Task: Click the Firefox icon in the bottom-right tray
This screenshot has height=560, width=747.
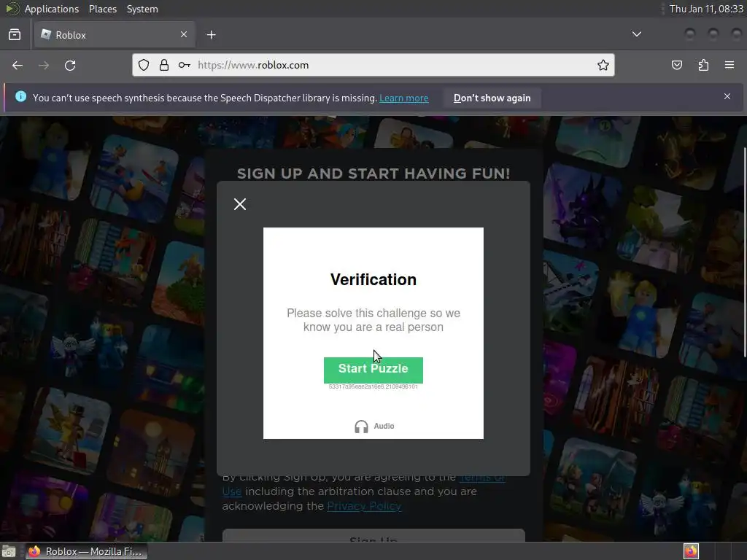Action: tap(691, 551)
